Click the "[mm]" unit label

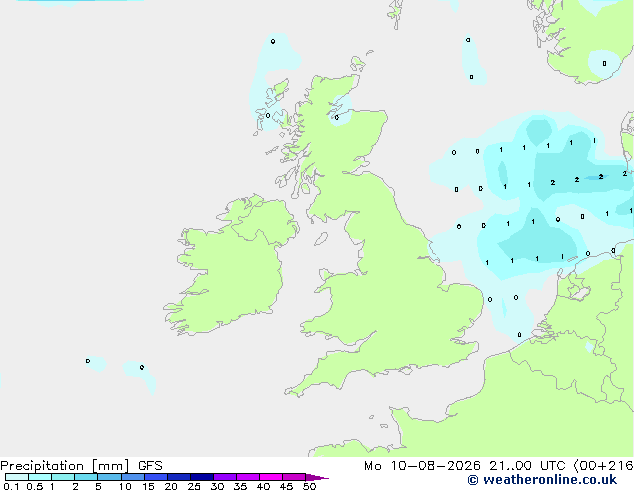pyautogui.click(x=110, y=466)
